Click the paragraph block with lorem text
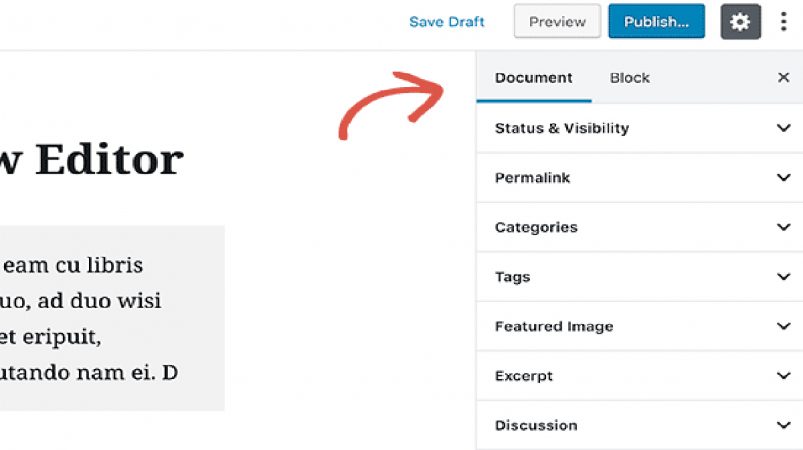 pyautogui.click(x=112, y=318)
